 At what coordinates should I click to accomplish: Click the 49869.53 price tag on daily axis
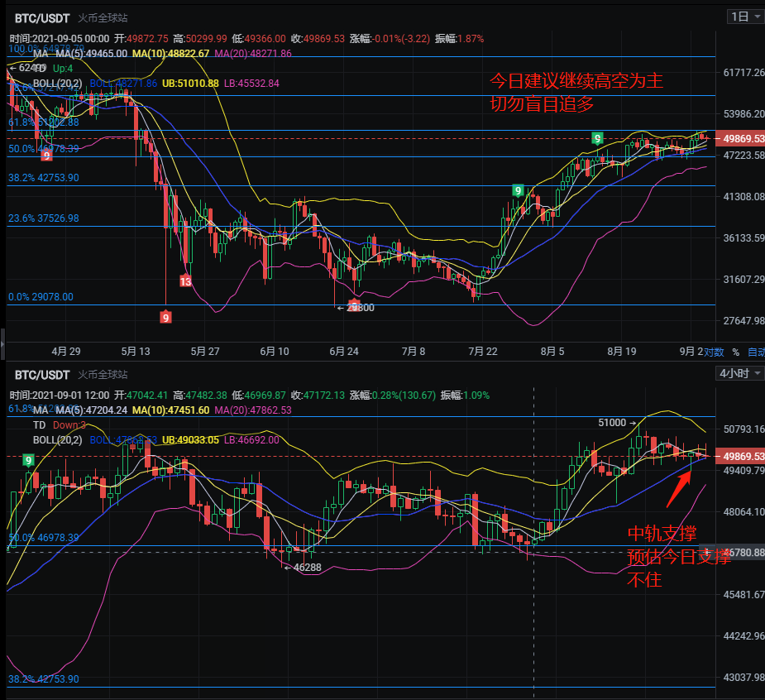[x=742, y=138]
